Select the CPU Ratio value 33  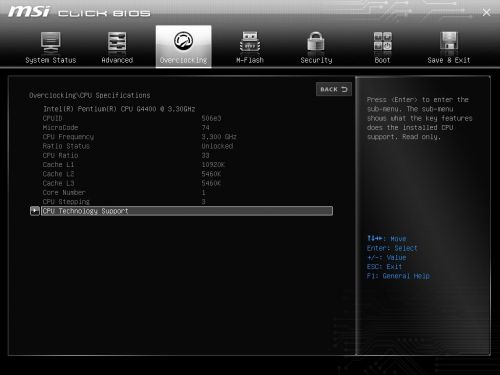pyautogui.click(x=205, y=155)
